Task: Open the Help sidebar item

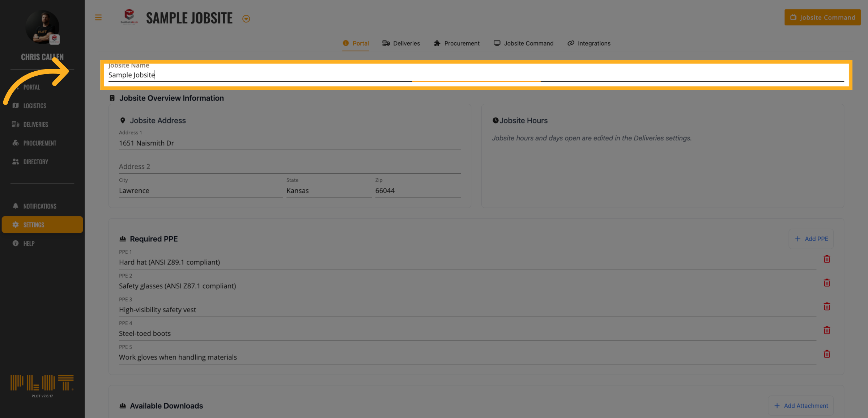Action: [x=29, y=244]
